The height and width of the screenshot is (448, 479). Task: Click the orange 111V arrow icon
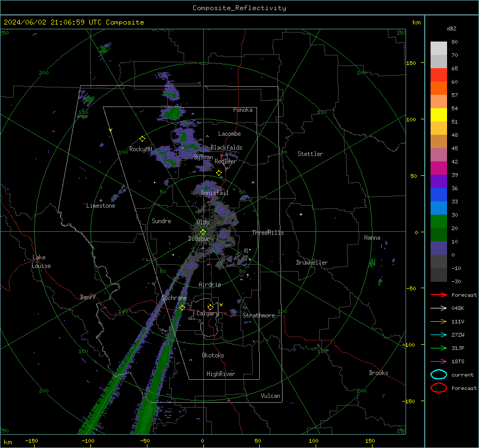(x=439, y=321)
